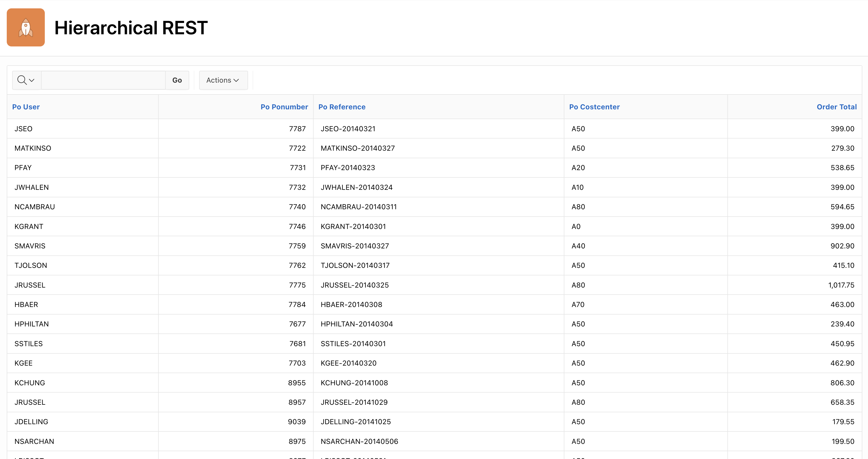Click MATKINSO-20140327 reference cell

coord(358,148)
